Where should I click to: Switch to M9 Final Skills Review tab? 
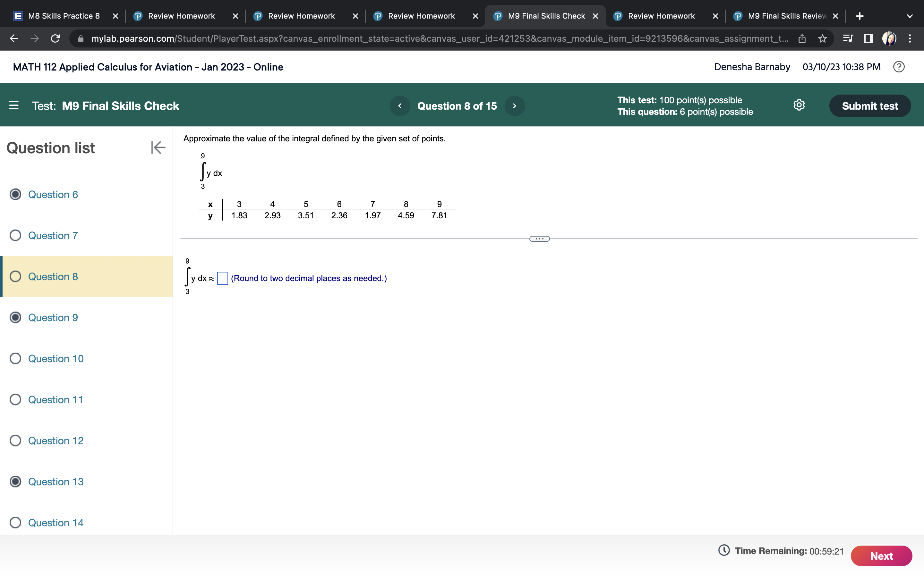787,16
